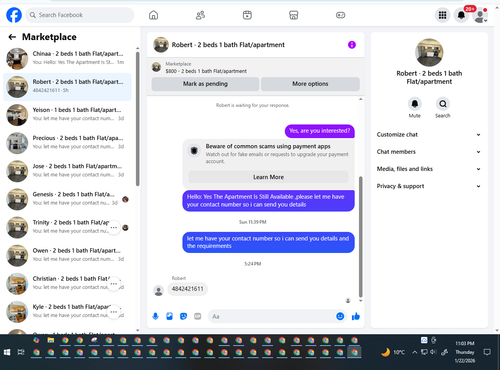This screenshot has width=500, height=370.
Task: Open the Windows notification center icon
Action: click(487, 352)
